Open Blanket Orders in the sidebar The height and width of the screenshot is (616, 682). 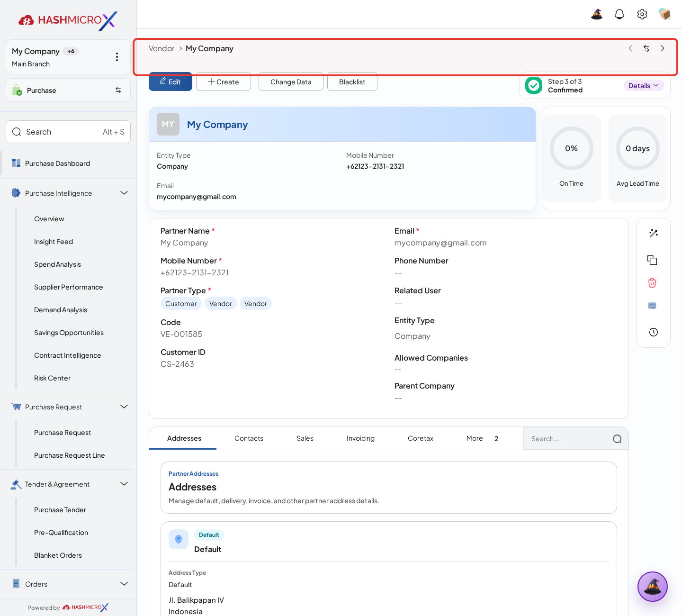click(x=58, y=555)
